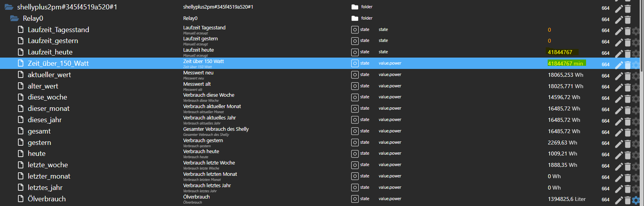The height and width of the screenshot is (206, 644).
Task: Delete the aktueller_wert state
Action: (628, 76)
